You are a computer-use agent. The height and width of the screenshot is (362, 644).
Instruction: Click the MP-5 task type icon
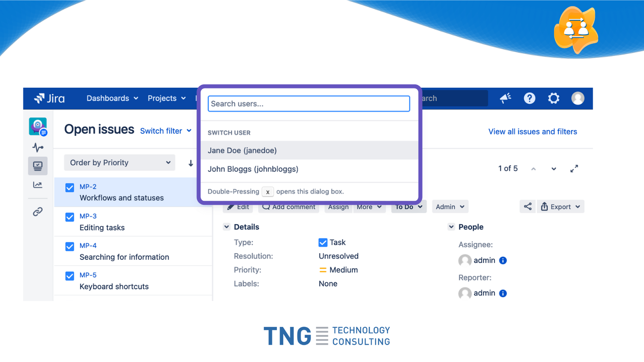[x=70, y=276]
